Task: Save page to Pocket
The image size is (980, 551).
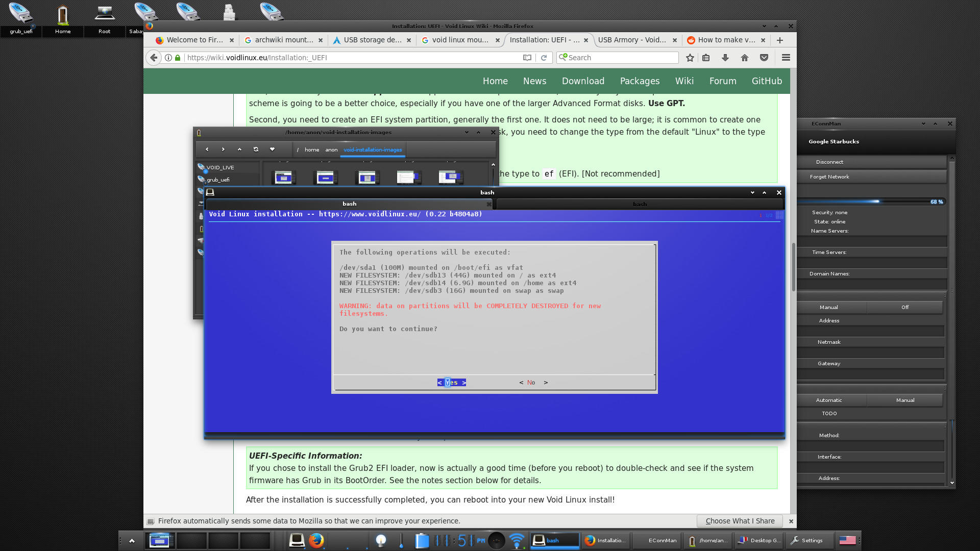Action: point(764,58)
